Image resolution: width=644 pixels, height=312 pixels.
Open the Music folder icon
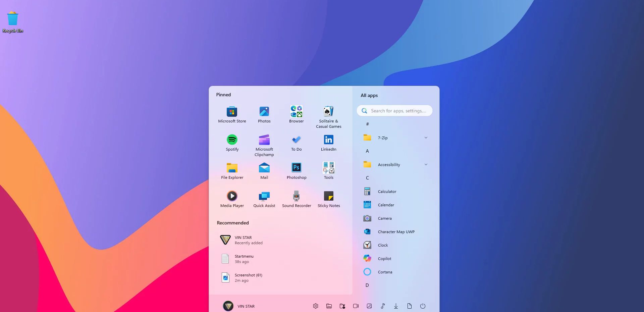tap(382, 306)
